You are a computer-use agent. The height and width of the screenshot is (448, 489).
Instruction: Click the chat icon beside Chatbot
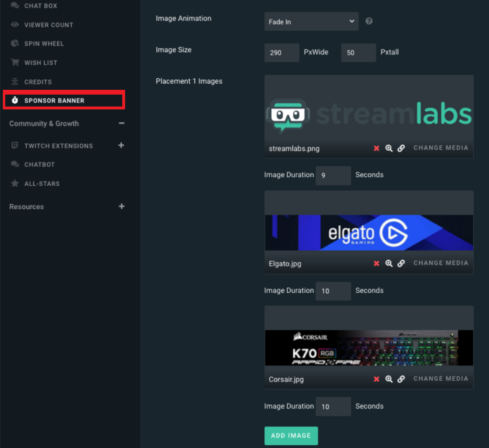tap(15, 164)
